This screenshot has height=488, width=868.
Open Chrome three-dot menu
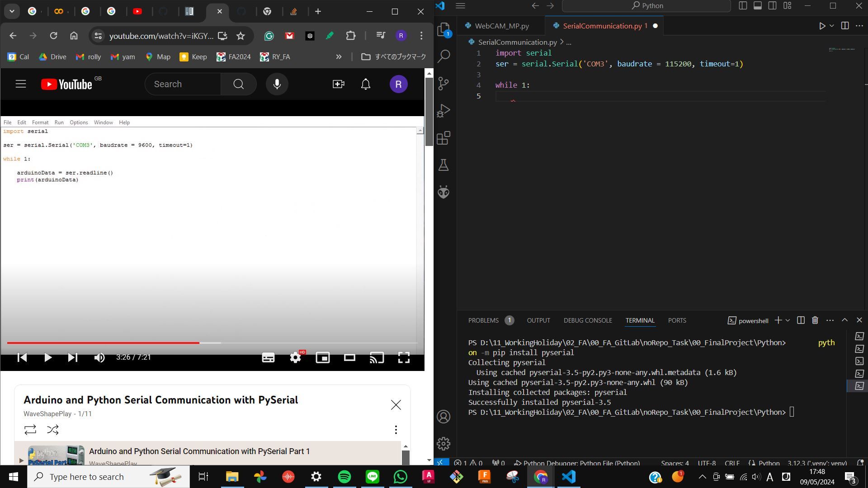pos(421,36)
